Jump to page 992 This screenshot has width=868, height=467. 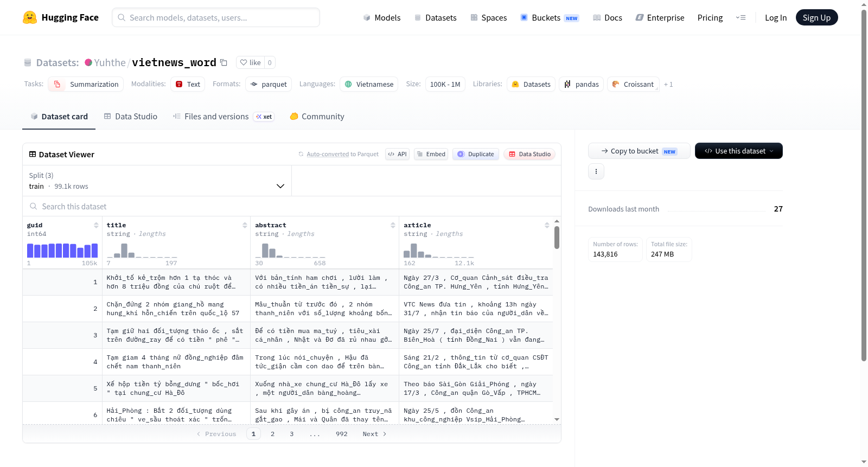click(x=342, y=434)
